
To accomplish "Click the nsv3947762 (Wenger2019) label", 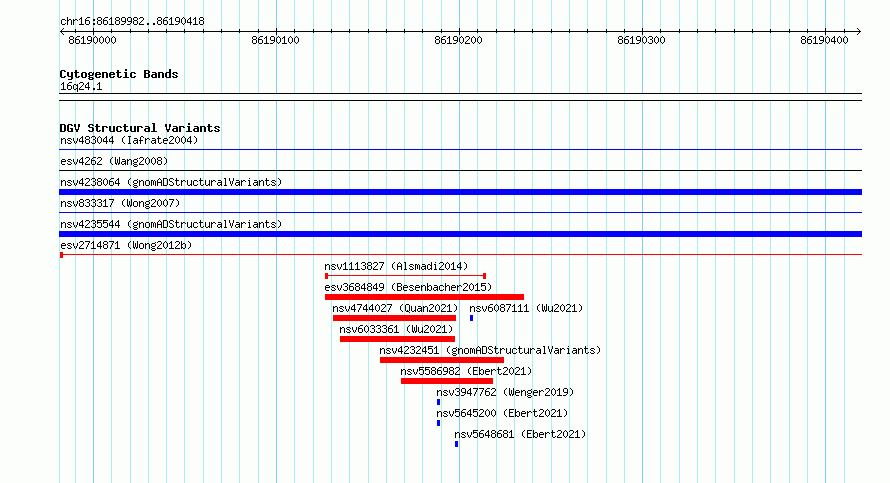I will pyautogui.click(x=505, y=392).
